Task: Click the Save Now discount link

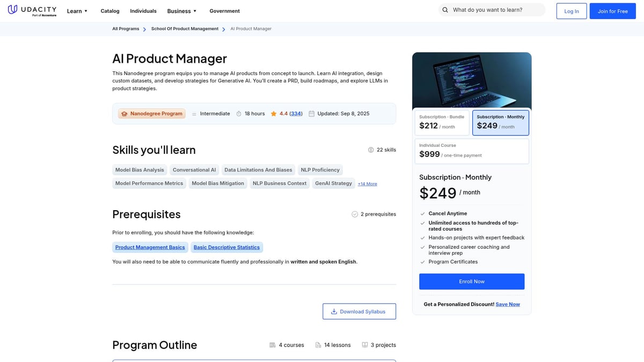Action: [508, 304]
